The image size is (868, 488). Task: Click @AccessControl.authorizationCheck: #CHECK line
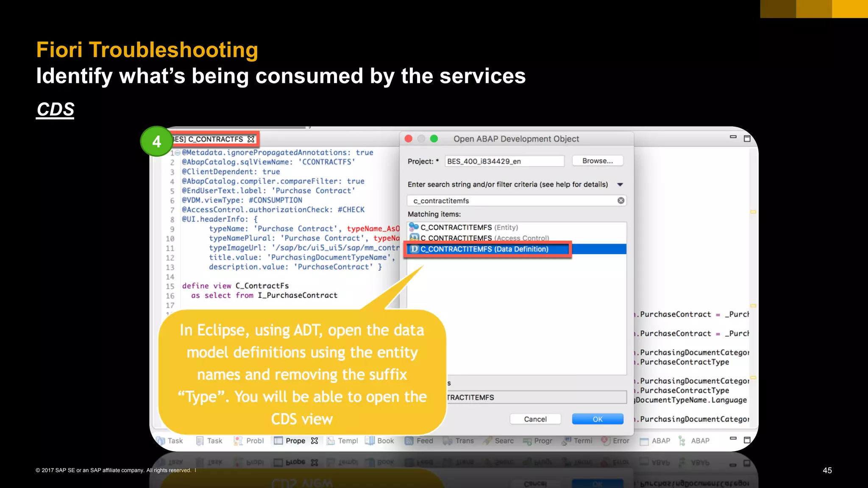[x=273, y=210]
